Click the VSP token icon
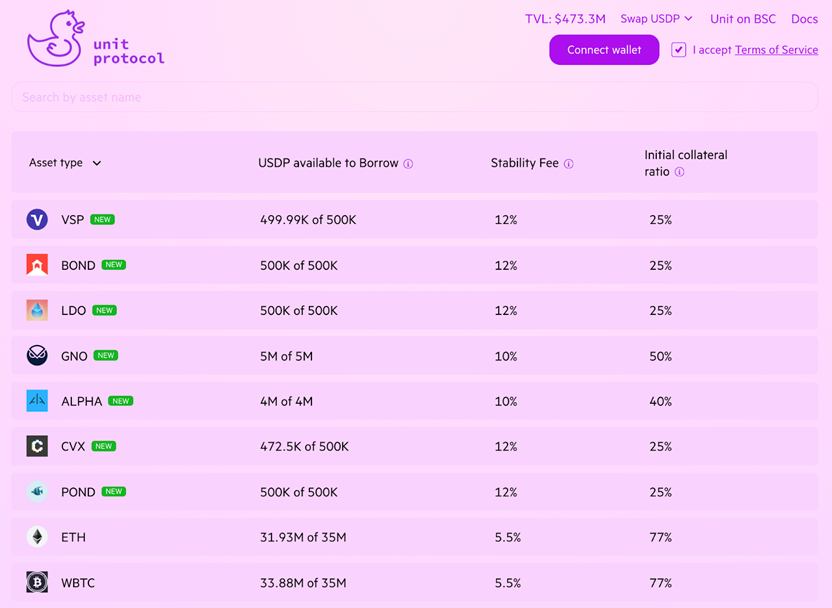The image size is (832, 608). [37, 220]
